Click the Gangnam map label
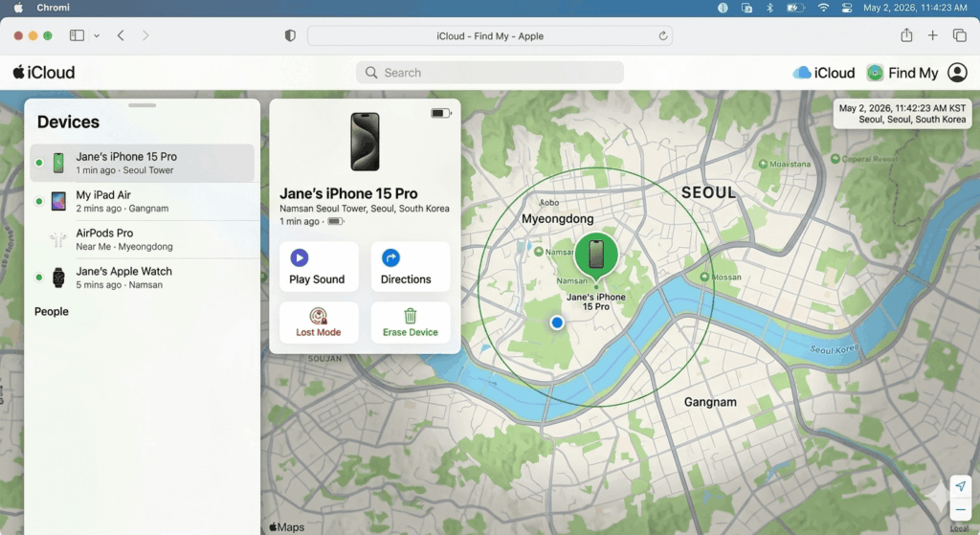Image resolution: width=980 pixels, height=535 pixels. (710, 402)
